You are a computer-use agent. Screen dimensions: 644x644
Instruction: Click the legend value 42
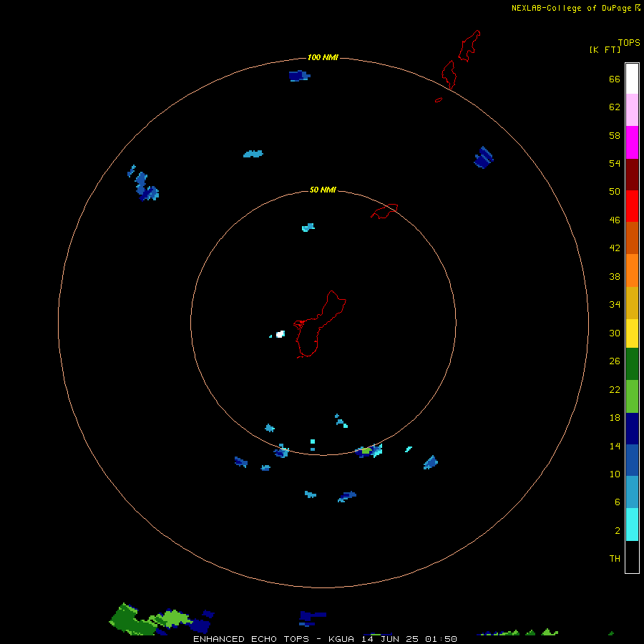pyautogui.click(x=615, y=248)
